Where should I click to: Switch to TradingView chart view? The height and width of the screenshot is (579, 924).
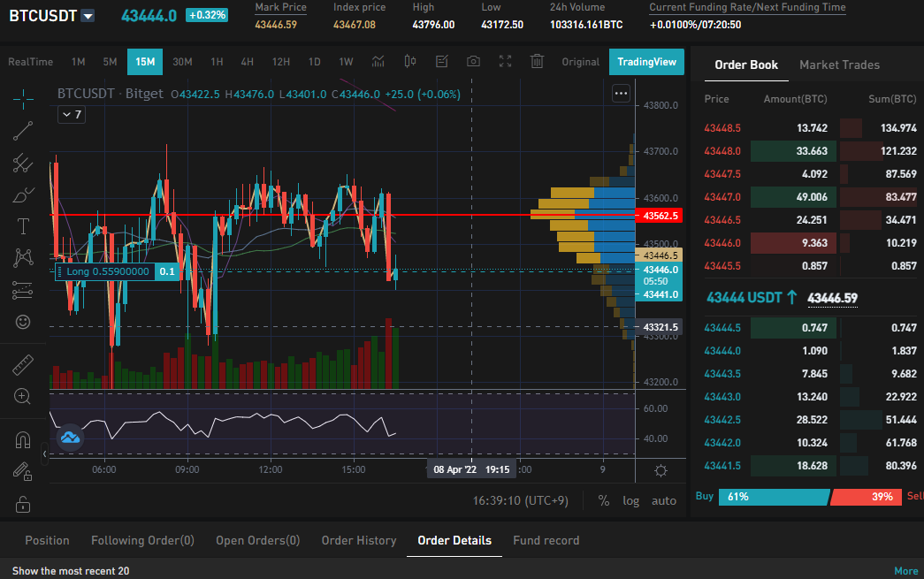click(x=646, y=62)
